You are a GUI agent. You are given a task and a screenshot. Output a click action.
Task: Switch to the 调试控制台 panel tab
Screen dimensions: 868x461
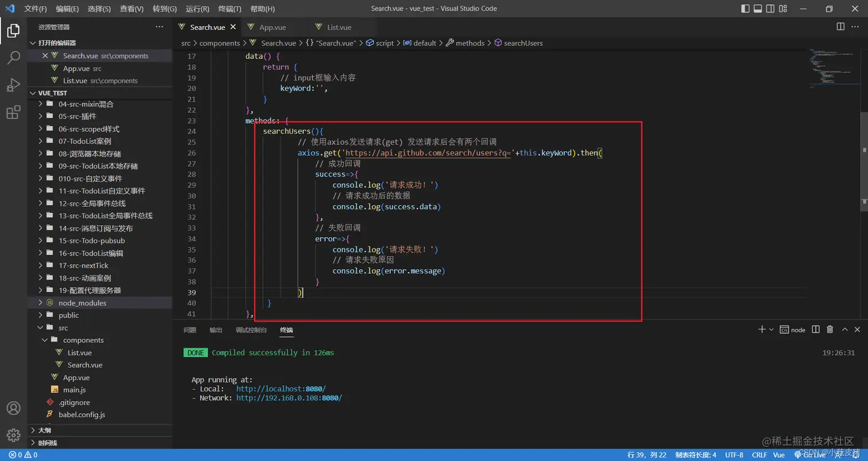(251, 330)
